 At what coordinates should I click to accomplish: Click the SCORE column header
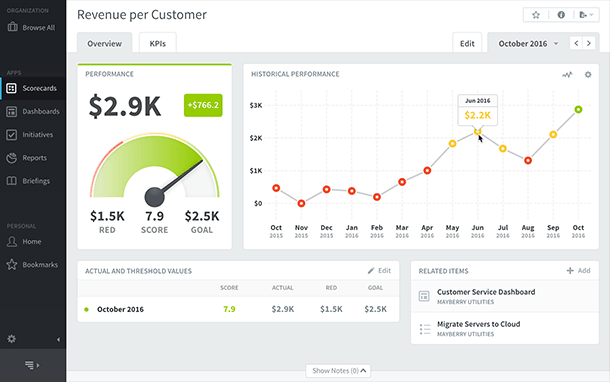[229, 288]
